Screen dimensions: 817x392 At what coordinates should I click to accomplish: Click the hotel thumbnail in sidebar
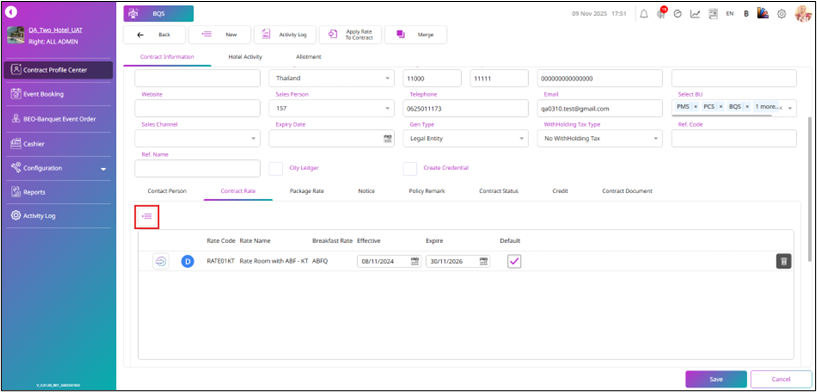tap(16, 35)
